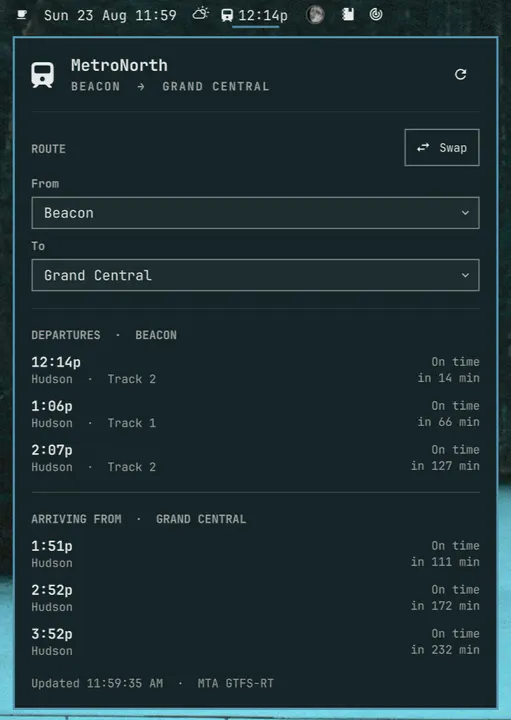Viewport: 511px width, 720px height.
Task: Click the MTA GTFS-RT source label
Action: [x=236, y=683]
